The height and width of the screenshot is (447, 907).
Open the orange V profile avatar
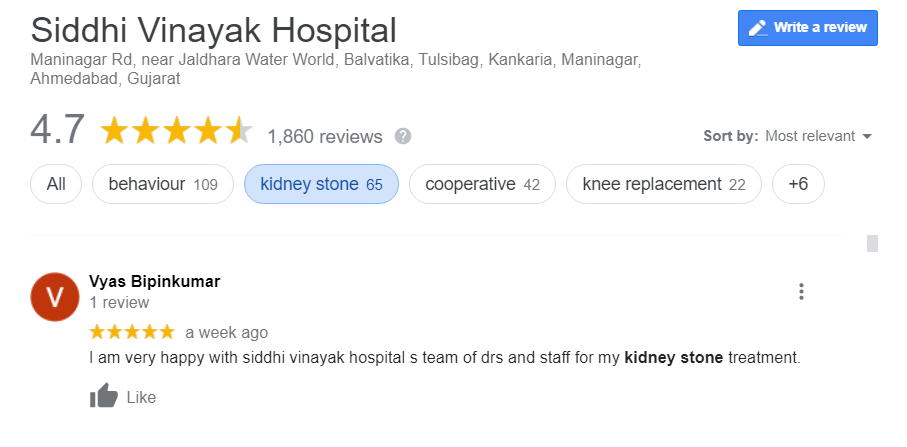54,297
